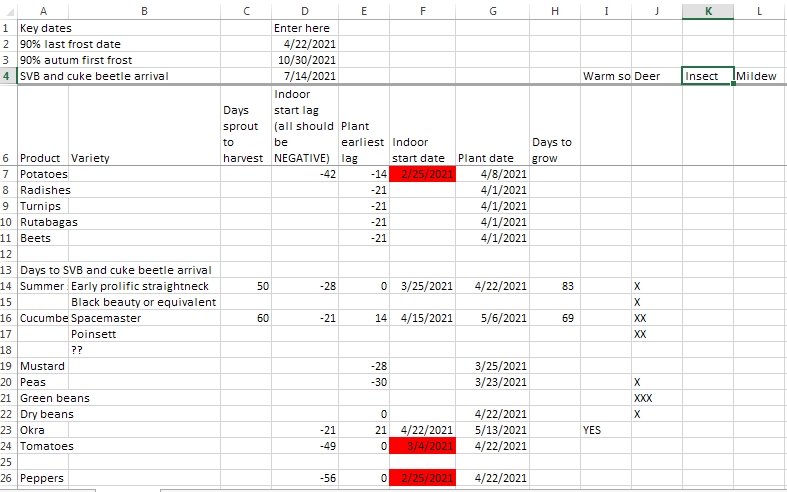Viewport: 787px width, 492px height.
Task: Select Okra plant date 5/13/2021
Action: 492,430
